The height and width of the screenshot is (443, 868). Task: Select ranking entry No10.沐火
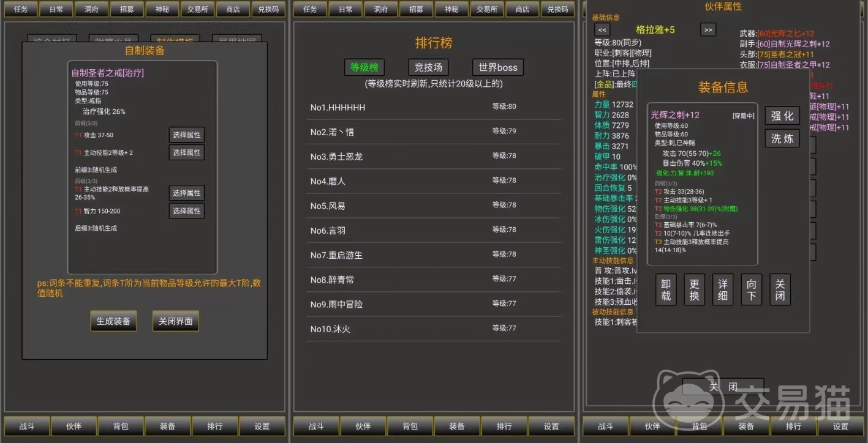click(x=434, y=329)
